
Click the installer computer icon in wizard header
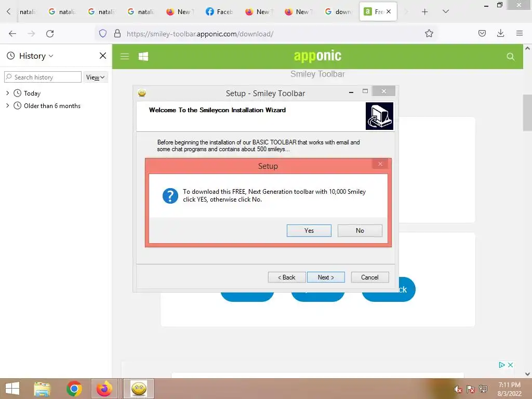click(x=379, y=116)
